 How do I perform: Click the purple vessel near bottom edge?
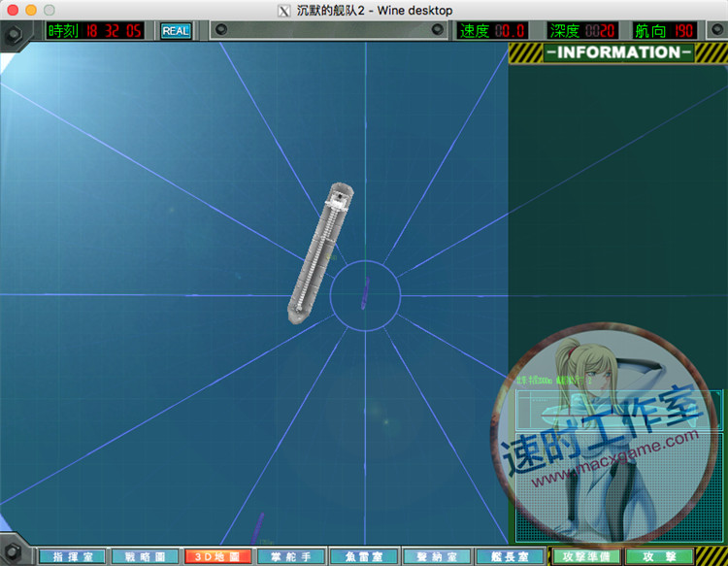tap(257, 528)
